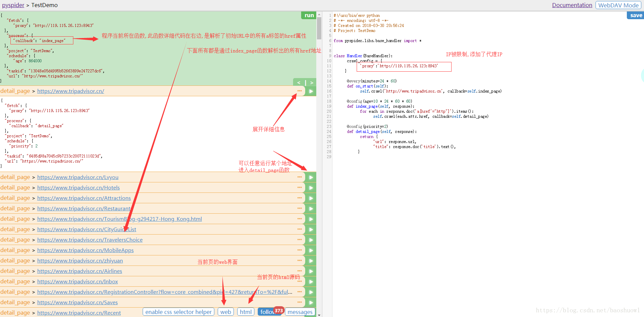The height and width of the screenshot is (317, 644).
Task: Switch to the web view tab
Action: [x=225, y=311]
